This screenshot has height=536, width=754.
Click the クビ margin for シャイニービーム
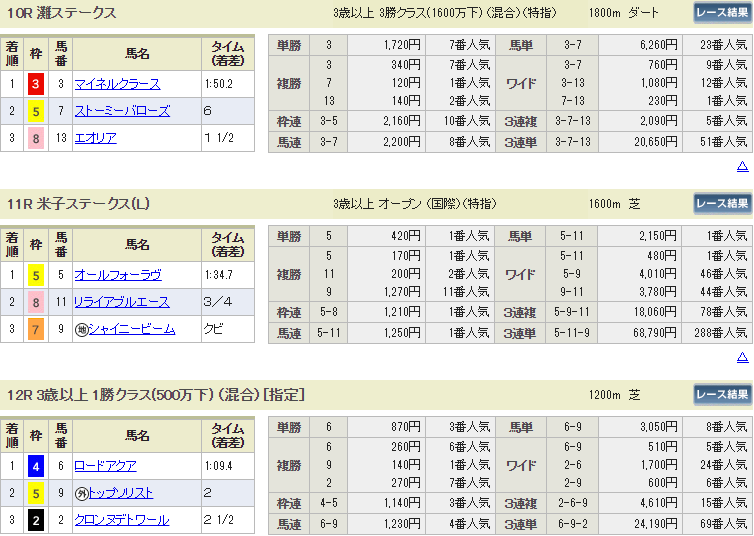(x=213, y=329)
